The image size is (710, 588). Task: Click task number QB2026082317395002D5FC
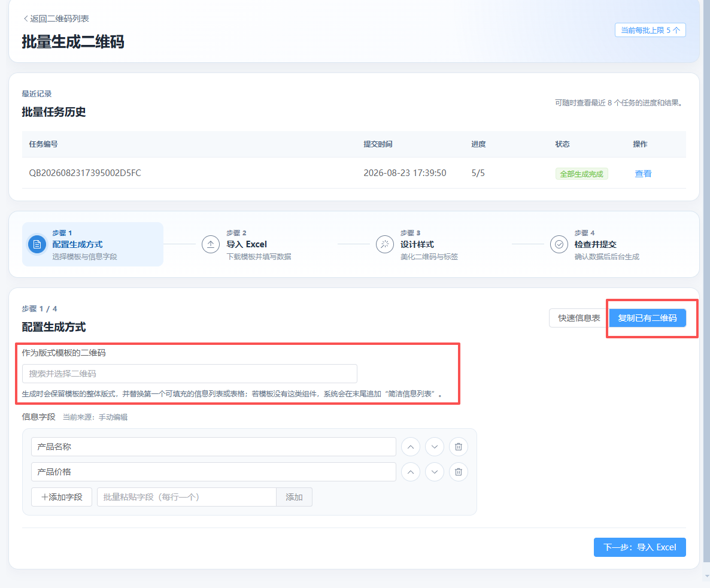pyautogui.click(x=85, y=173)
